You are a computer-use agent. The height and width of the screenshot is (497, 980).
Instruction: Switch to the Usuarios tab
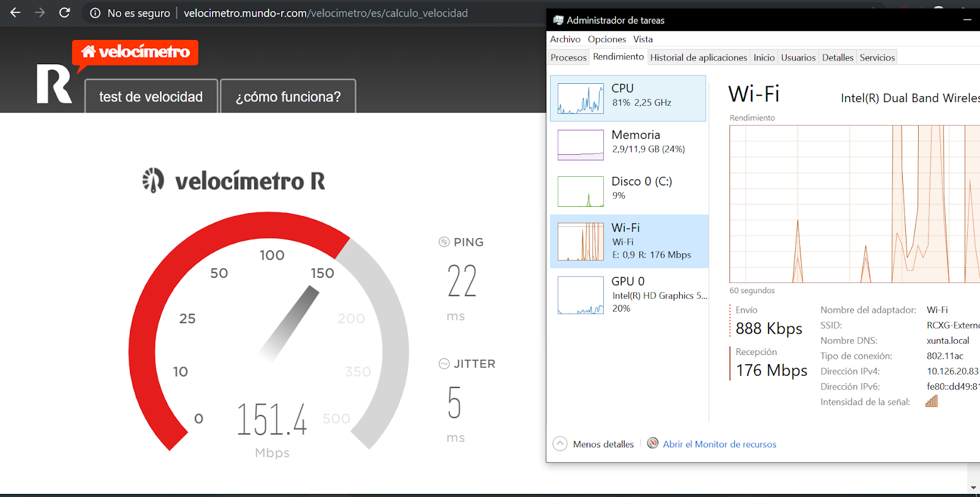tap(799, 58)
